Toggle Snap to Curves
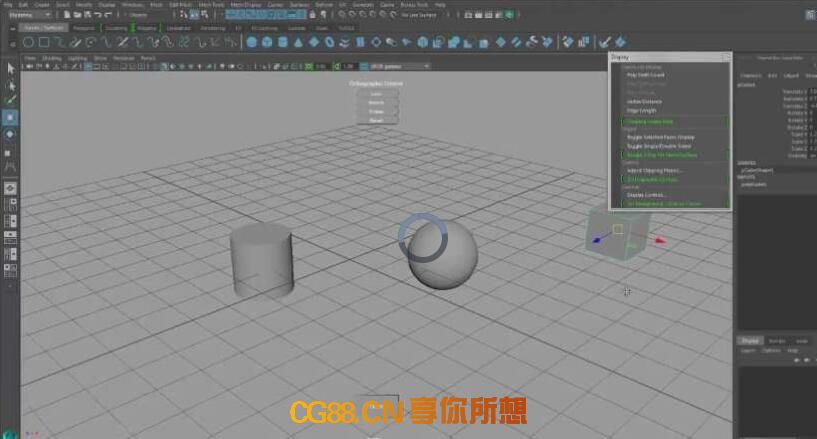This screenshot has width=817, height=439. (x=352, y=15)
